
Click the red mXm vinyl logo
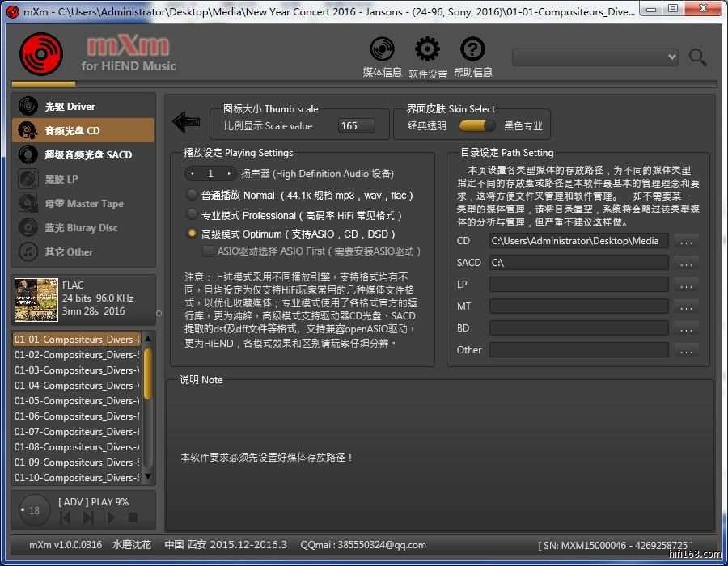pos(41,53)
